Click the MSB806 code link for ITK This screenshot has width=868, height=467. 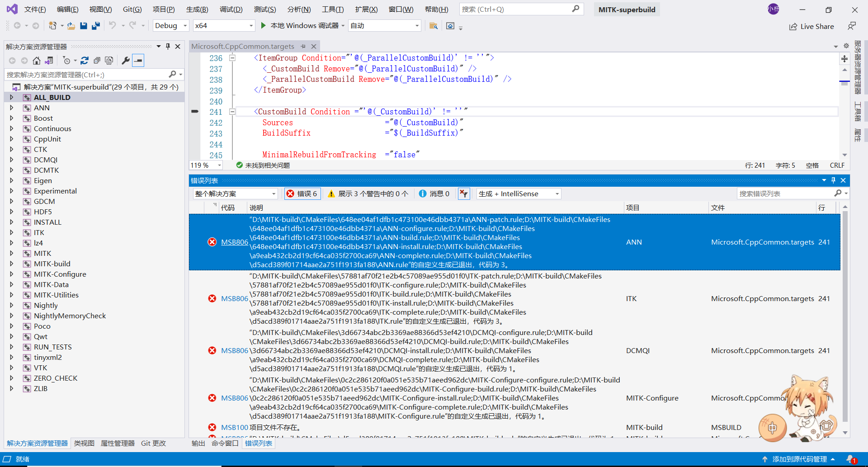pos(235,299)
